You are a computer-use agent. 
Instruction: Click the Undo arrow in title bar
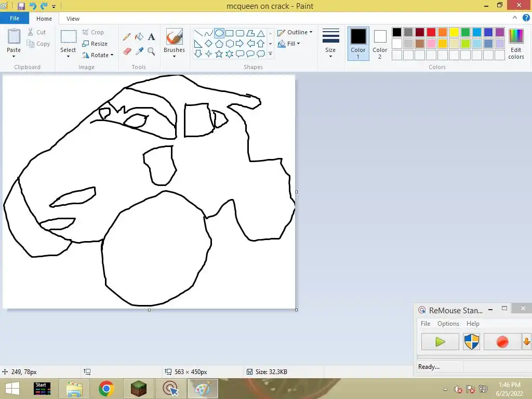coord(33,6)
